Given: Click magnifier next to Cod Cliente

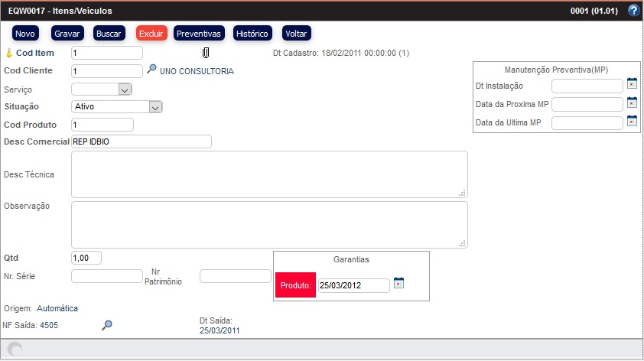Looking at the screenshot, I should point(151,70).
